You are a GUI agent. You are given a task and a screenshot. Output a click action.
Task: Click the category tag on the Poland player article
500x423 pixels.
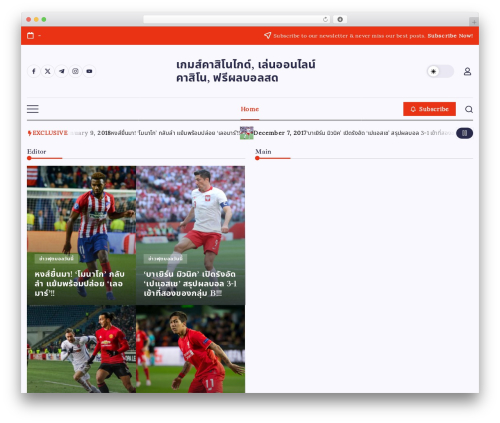point(165,259)
